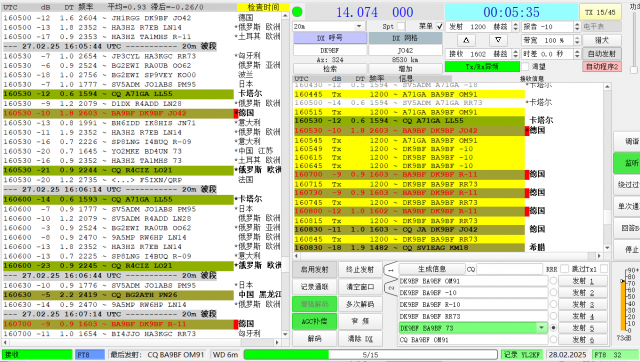Click the 记录 YL2KP status bar entry
The width and height of the screenshot is (640, 362).
coord(522,355)
